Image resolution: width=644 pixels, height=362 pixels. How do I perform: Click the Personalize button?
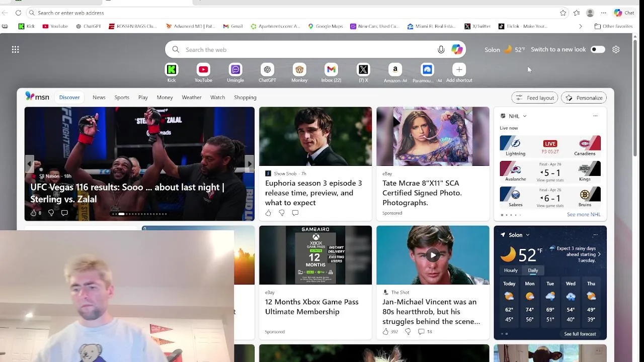(584, 98)
